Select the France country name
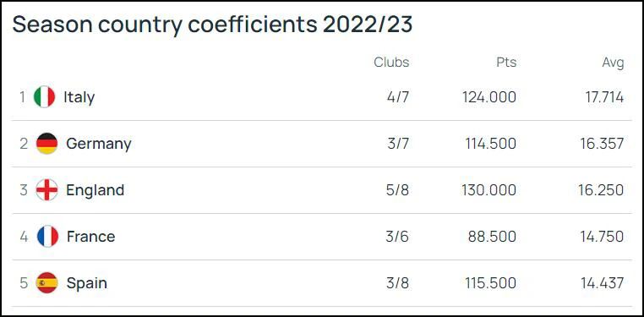 pos(90,237)
